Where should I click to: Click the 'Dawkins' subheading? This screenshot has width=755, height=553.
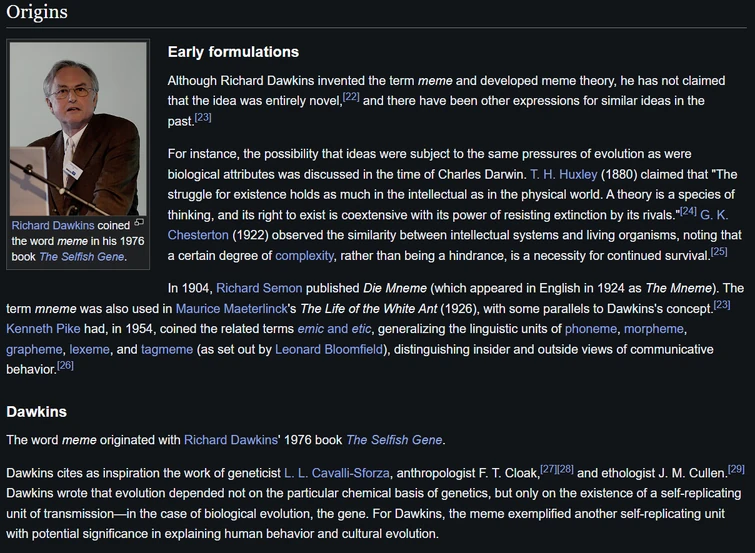[37, 412]
